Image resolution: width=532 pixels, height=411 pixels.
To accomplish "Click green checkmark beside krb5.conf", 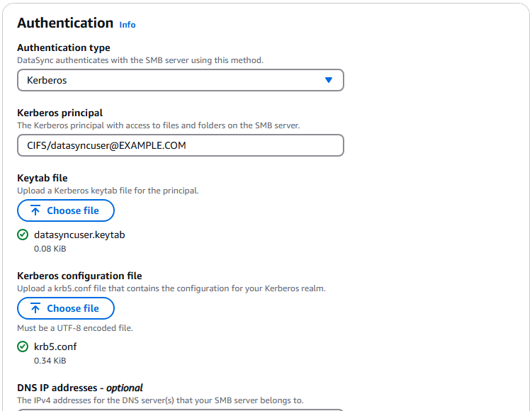I will click(x=23, y=347).
